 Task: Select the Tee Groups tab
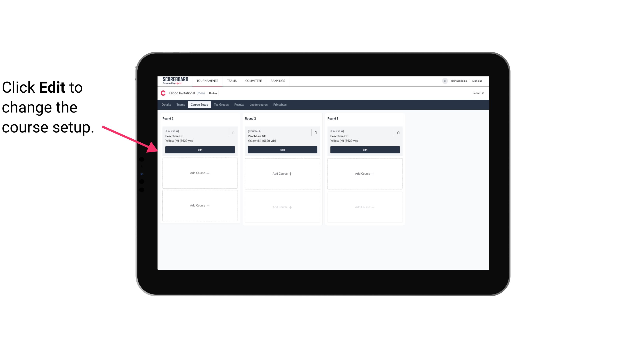pos(221,104)
